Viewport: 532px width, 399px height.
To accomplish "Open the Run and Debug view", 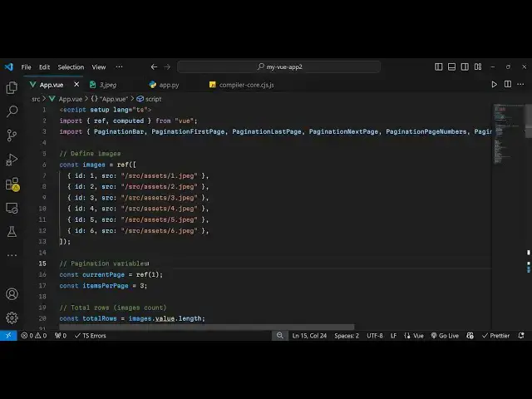I will tap(12, 160).
